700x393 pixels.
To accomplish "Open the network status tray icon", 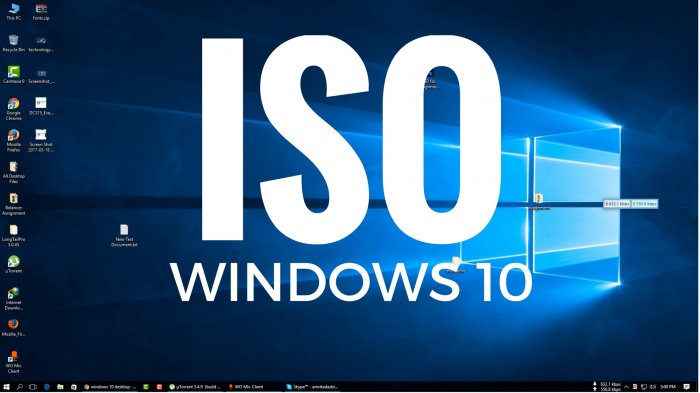I will (644, 387).
